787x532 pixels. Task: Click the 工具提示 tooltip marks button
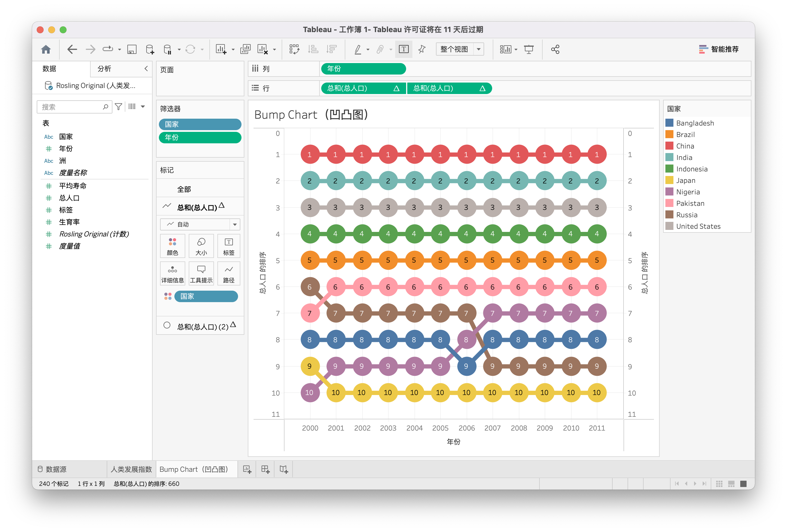coord(201,273)
